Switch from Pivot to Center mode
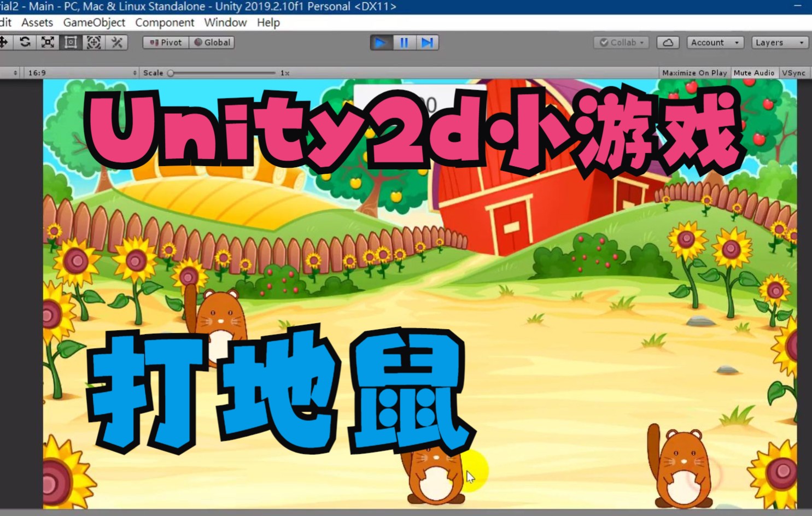 (x=165, y=42)
